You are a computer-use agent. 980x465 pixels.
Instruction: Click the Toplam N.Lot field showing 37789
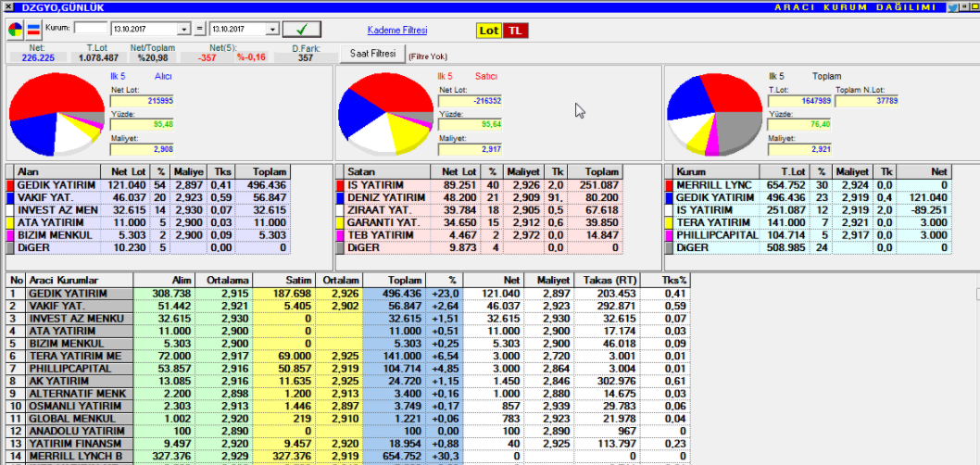pos(867,101)
